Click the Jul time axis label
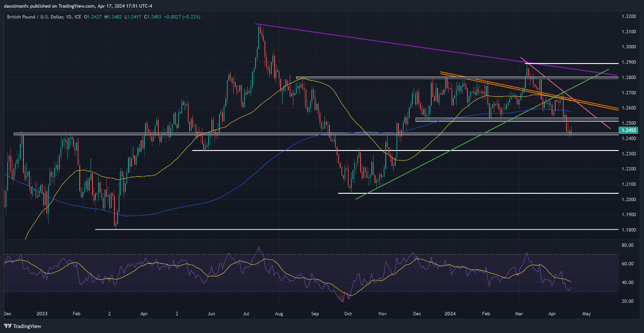 (247, 313)
